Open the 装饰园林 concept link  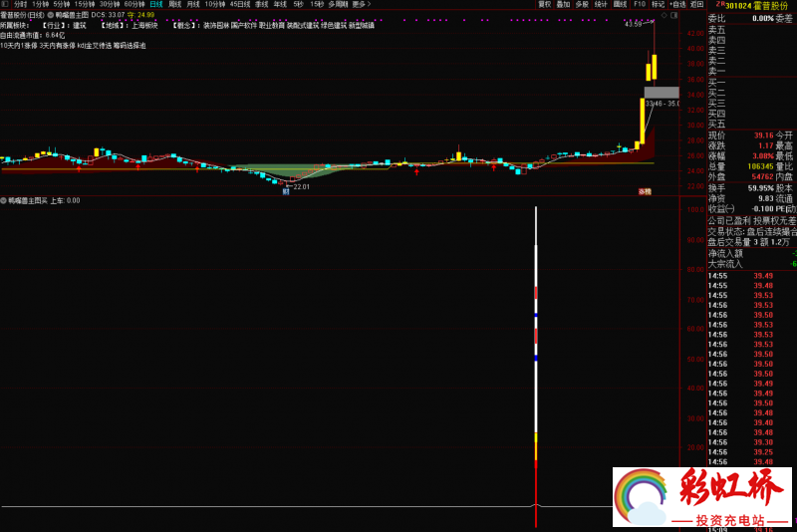coord(216,26)
